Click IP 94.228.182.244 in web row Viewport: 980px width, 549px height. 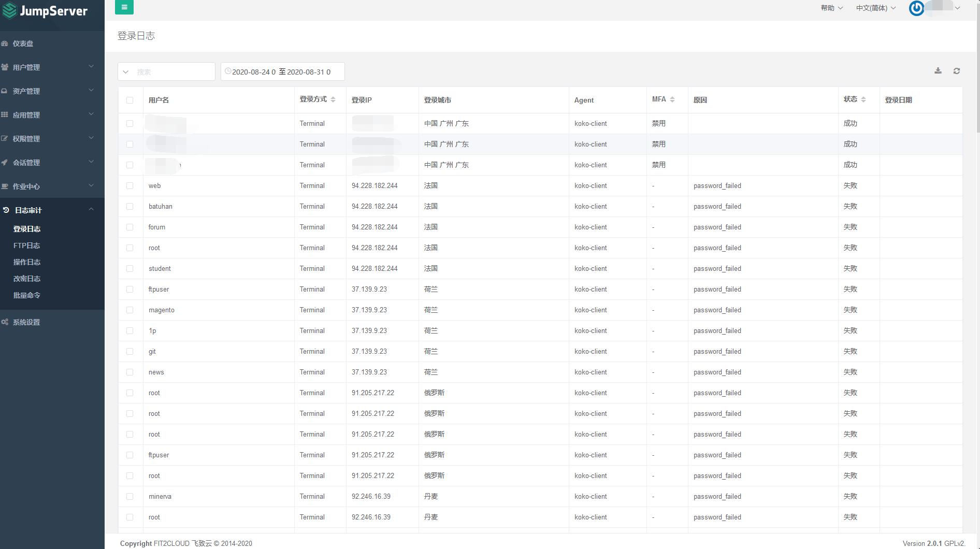point(374,185)
